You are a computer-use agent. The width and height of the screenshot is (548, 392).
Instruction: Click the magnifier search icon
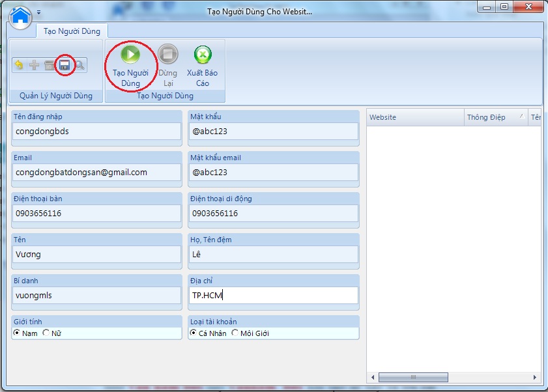click(x=79, y=65)
